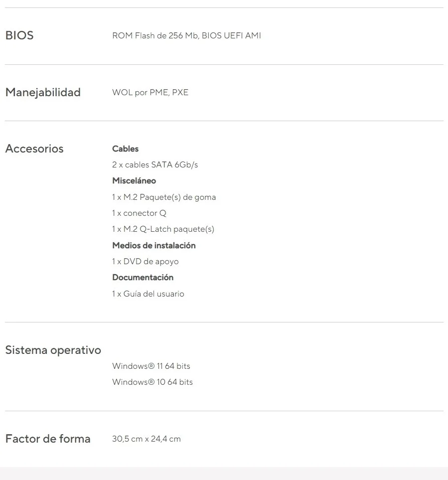Click the WOL por PME, PXE text
Viewport: 448px width, 480px height.
click(150, 92)
